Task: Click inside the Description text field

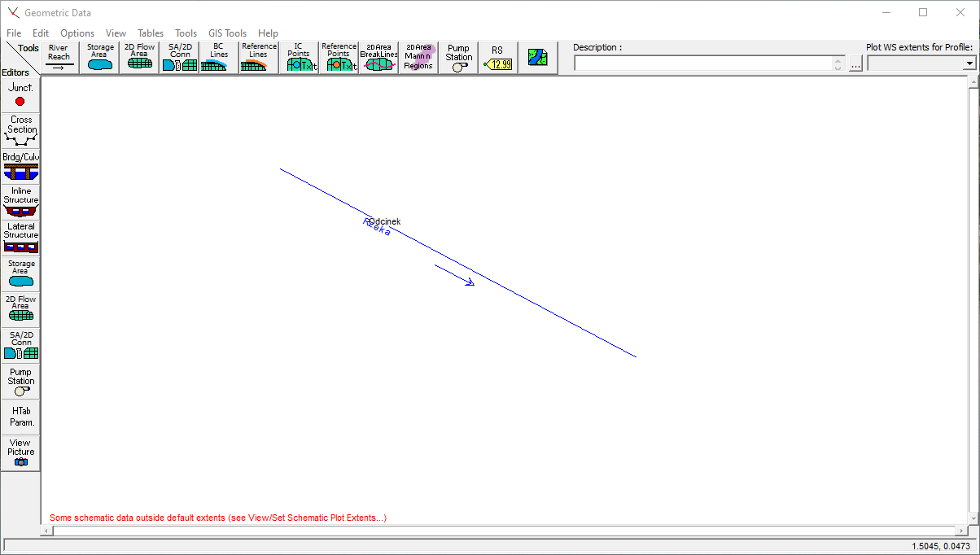Action: (703, 63)
